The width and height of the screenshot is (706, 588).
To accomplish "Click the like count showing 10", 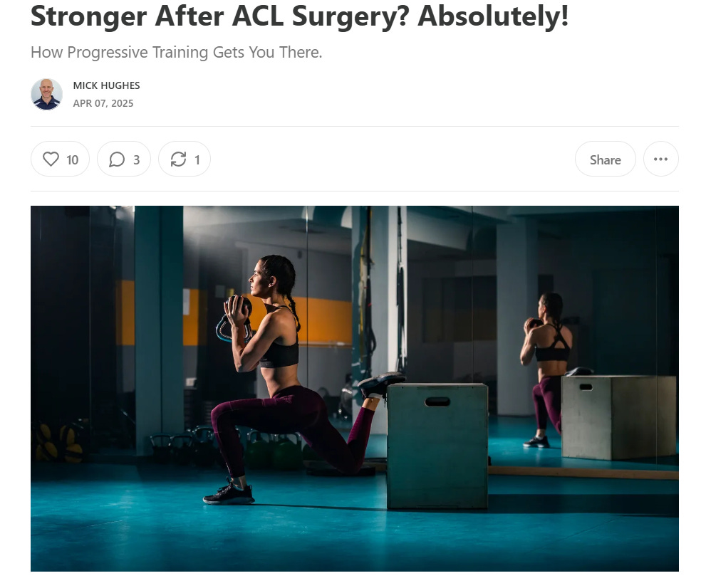I will click(72, 159).
